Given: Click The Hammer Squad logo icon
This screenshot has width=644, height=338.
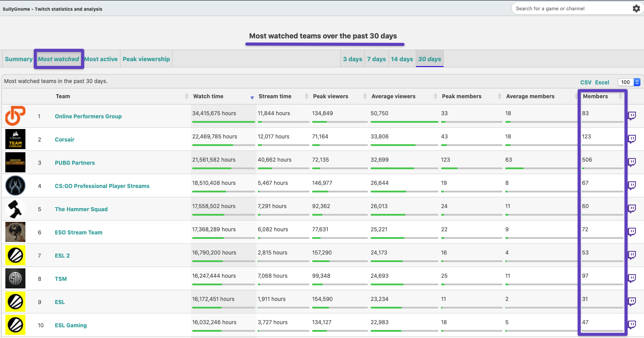Looking at the screenshot, I should tap(15, 209).
